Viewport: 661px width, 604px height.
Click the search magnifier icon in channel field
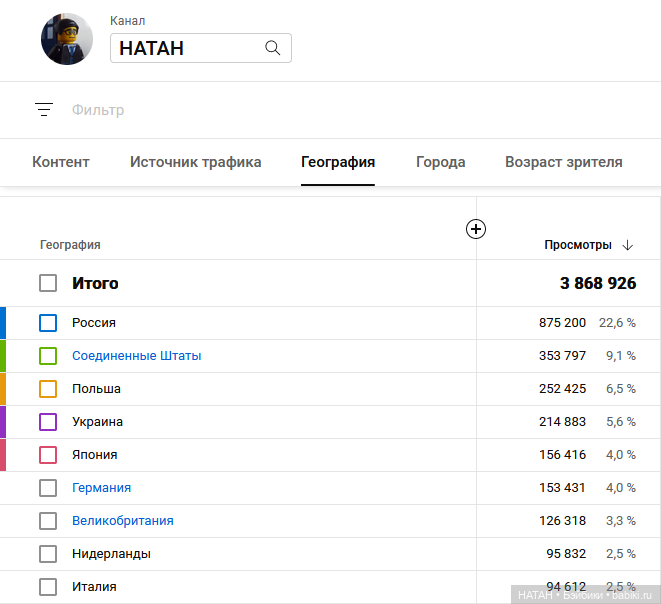pyautogui.click(x=272, y=48)
